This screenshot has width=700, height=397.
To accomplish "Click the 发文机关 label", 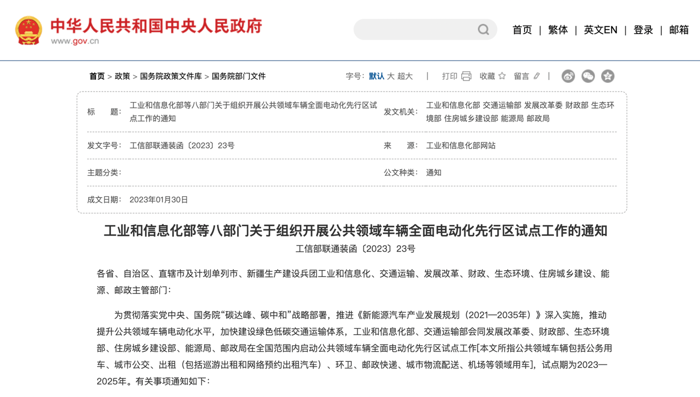I will click(x=400, y=112).
